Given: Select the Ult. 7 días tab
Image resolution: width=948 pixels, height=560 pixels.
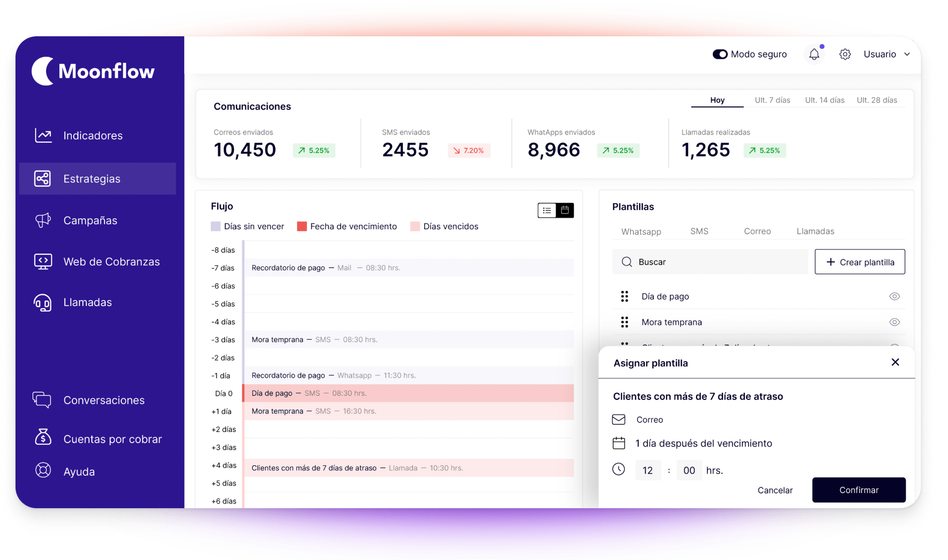Looking at the screenshot, I should pyautogui.click(x=773, y=100).
